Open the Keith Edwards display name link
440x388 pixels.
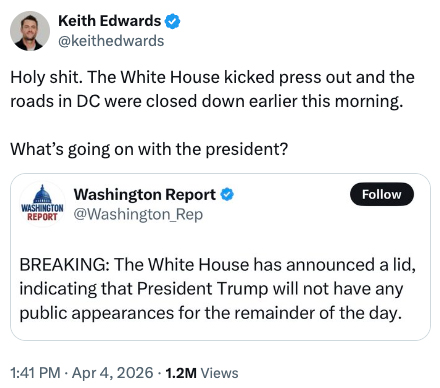(x=110, y=21)
